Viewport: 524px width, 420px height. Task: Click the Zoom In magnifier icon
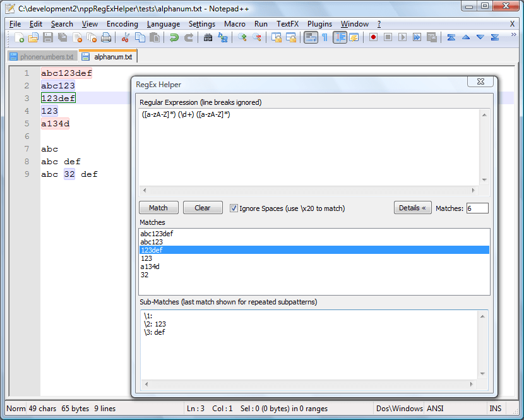242,37
